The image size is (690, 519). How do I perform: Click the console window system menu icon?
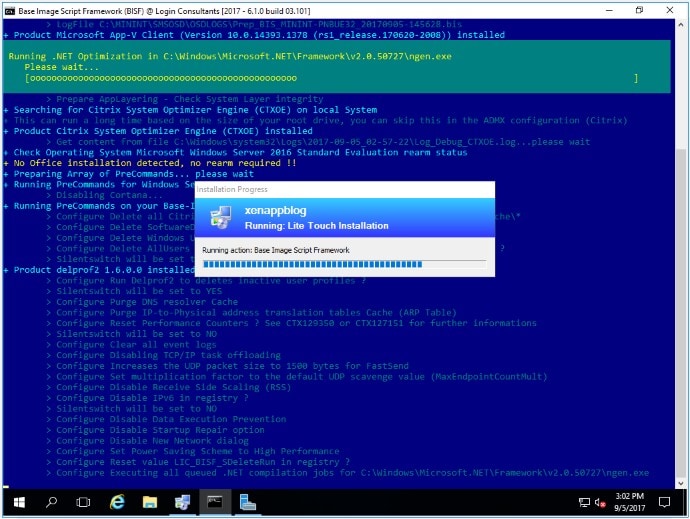(x=9, y=9)
